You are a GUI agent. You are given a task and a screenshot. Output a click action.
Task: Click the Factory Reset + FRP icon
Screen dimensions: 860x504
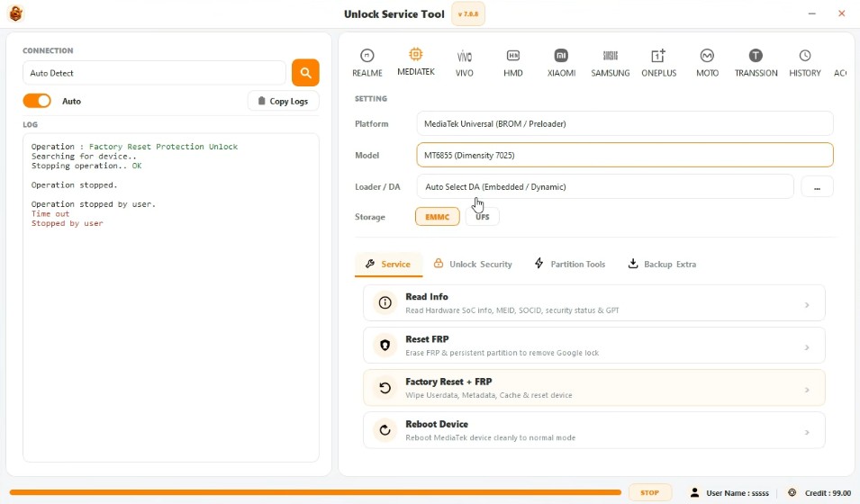tap(385, 388)
